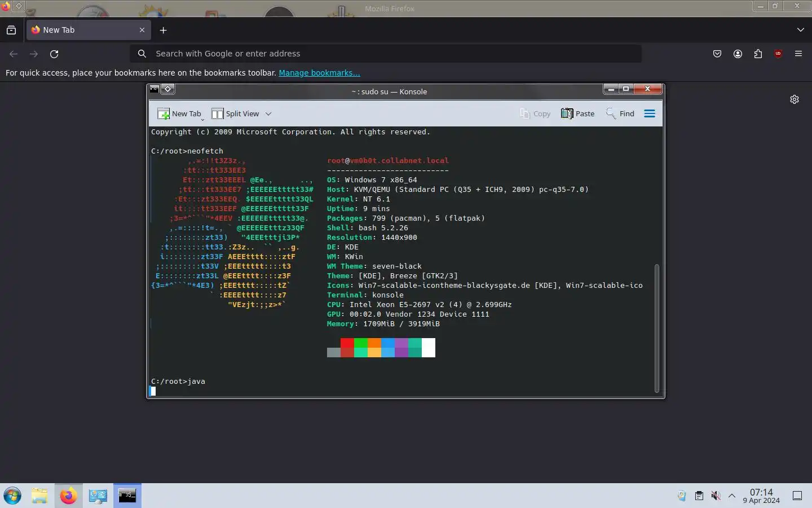Open the Konsole hamburger menu
This screenshot has width=812, height=508.
click(650, 113)
